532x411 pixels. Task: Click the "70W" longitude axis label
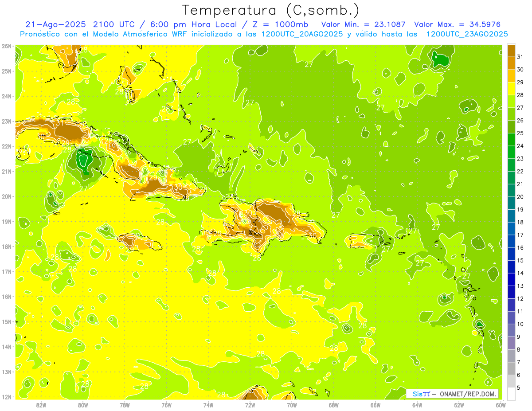coord(292,405)
